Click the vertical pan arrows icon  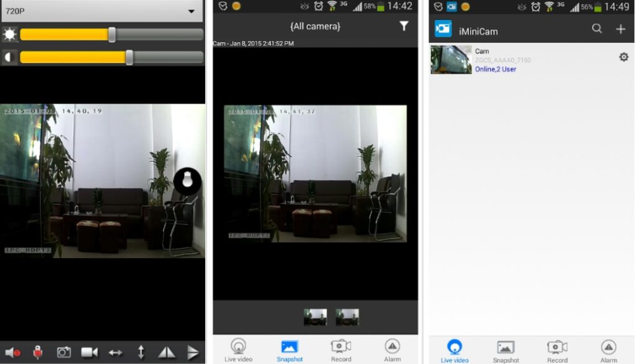pyautogui.click(x=141, y=352)
